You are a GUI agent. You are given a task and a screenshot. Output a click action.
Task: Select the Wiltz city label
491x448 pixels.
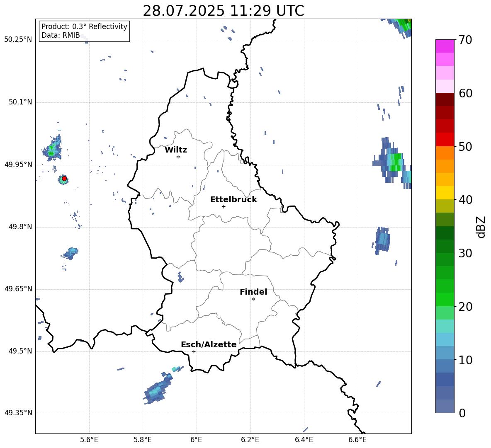click(x=176, y=150)
